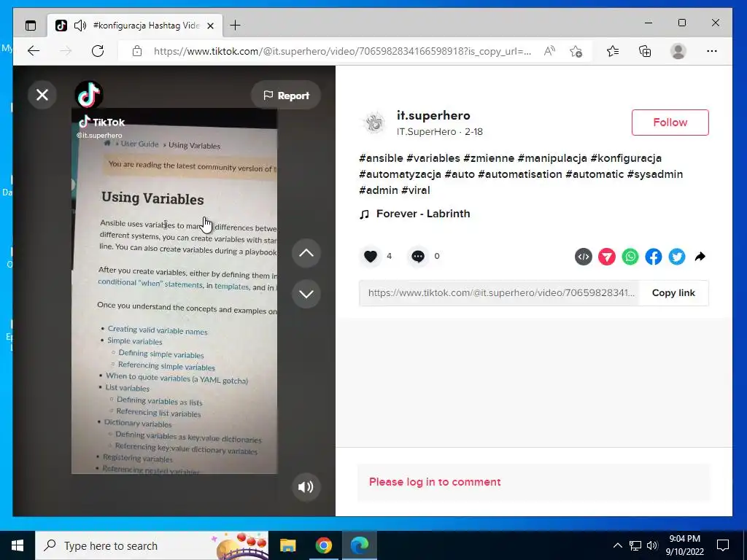Image resolution: width=747 pixels, height=560 pixels.
Task: Open the #admin hashtag
Action: tap(379, 190)
